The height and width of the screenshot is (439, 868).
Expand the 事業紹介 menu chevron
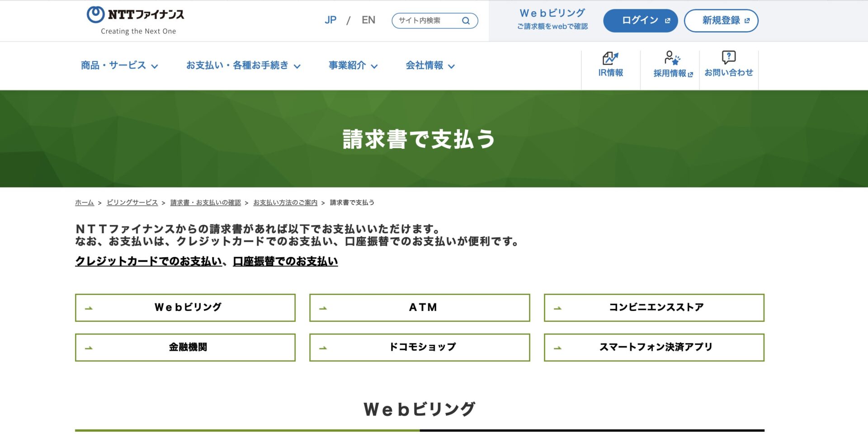click(x=374, y=66)
